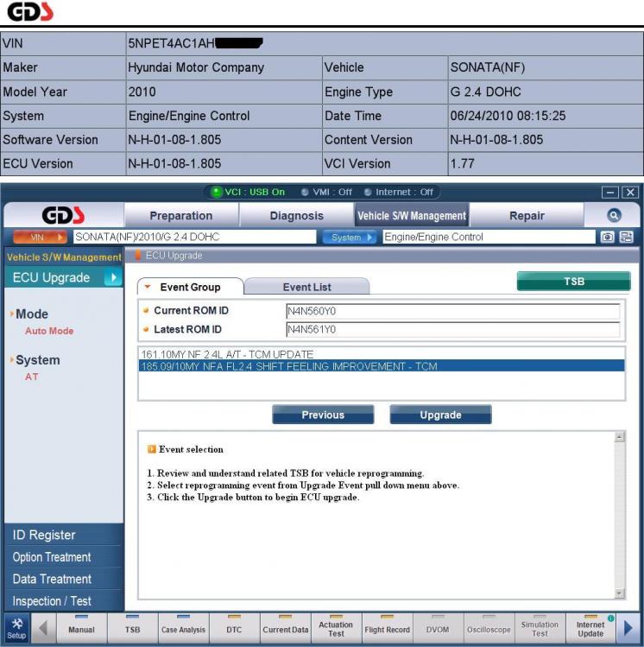Open Setup with the wrench icon
Screen dimensions: 644x647
16,625
